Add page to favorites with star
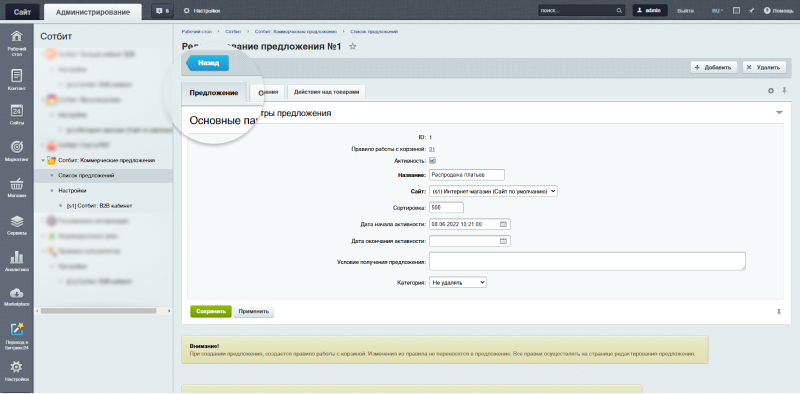Screen dimensions: 800x394 [x=352, y=47]
